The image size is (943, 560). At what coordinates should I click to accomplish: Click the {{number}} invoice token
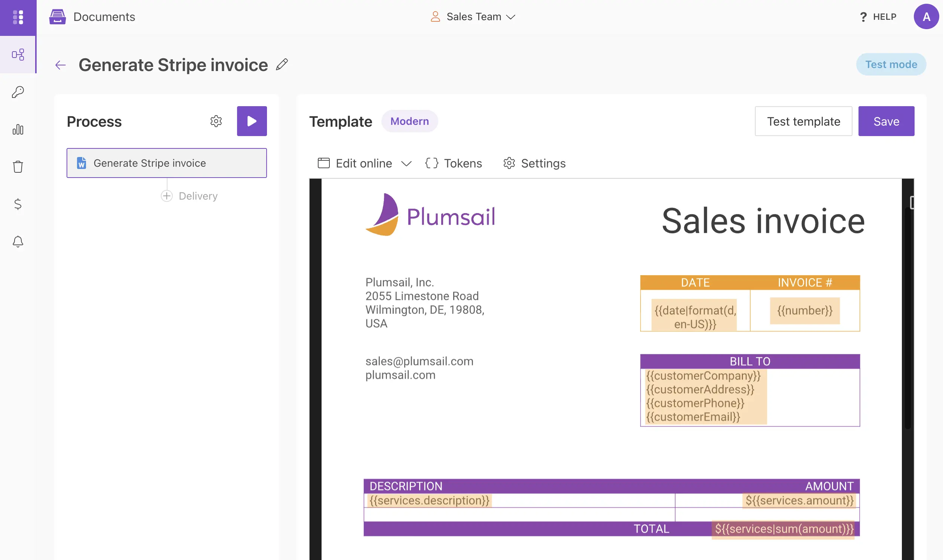[x=805, y=311]
